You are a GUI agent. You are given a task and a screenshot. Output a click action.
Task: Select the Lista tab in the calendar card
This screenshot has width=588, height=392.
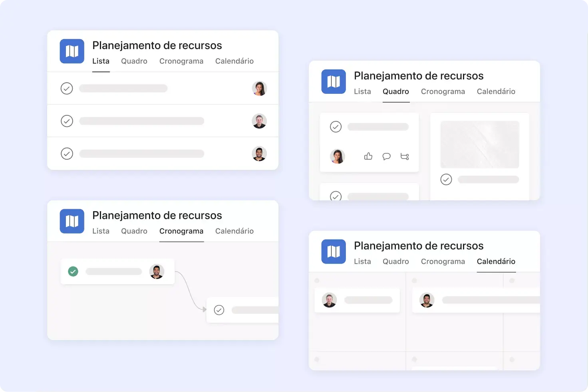click(362, 261)
